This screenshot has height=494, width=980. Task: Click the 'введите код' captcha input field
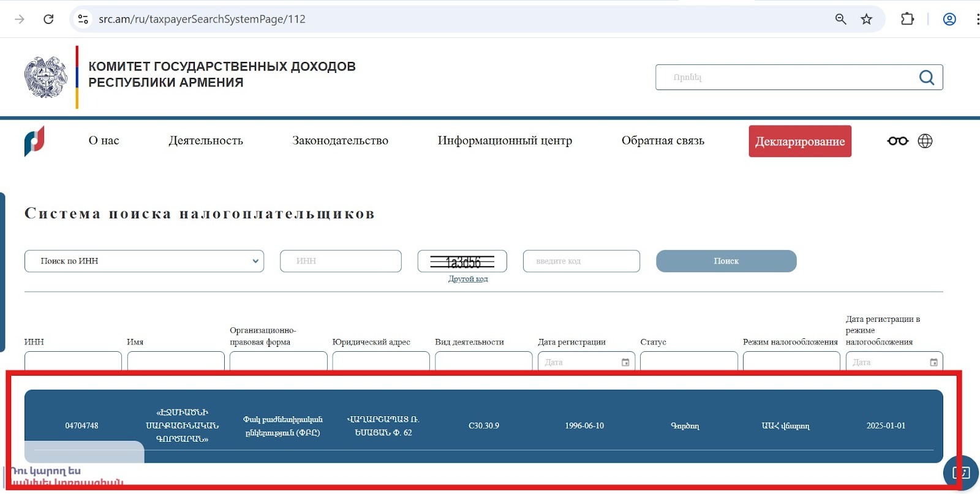point(581,261)
